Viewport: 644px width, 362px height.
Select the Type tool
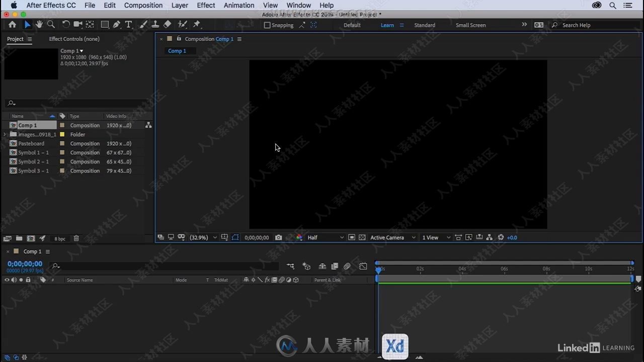point(128,24)
